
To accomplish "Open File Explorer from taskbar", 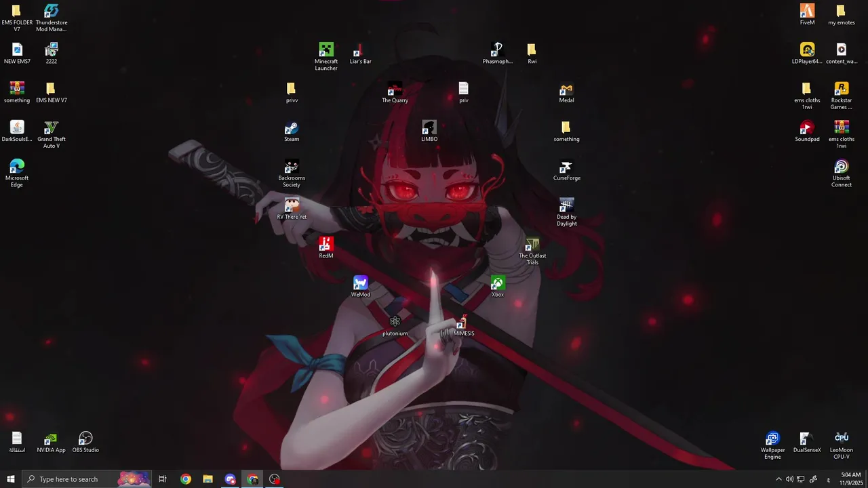I will point(208,479).
